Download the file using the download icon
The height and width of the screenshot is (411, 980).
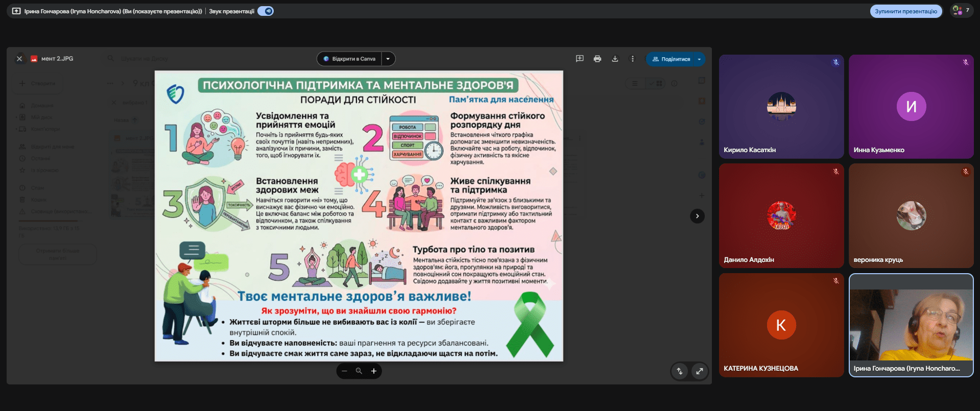tap(615, 59)
